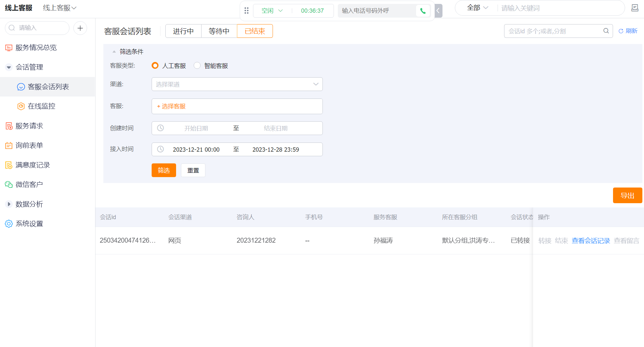This screenshot has width=644, height=347.
Task: Click the drag handle dots in the call bar
Action: tap(247, 11)
